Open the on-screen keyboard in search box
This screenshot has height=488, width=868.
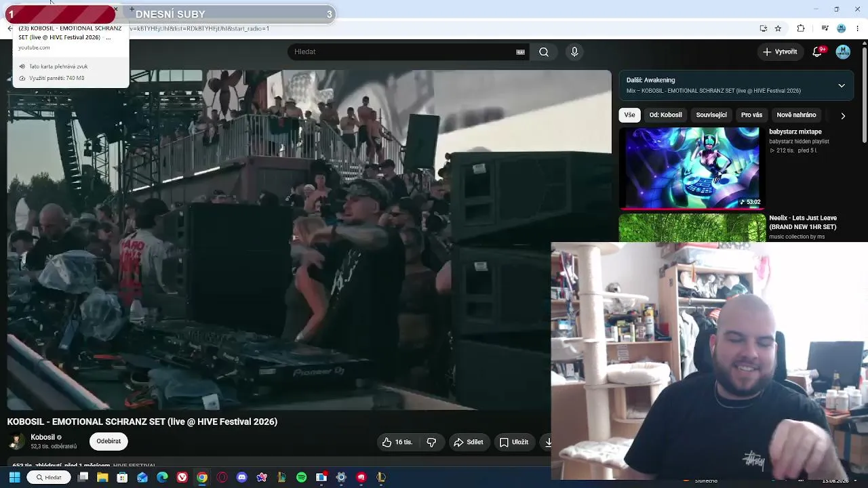tap(520, 52)
